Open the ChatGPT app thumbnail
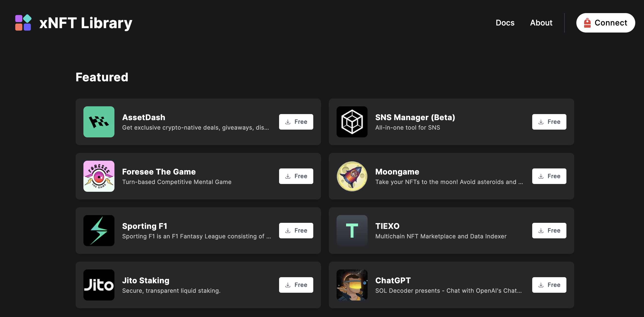This screenshot has width=644, height=317. click(352, 285)
